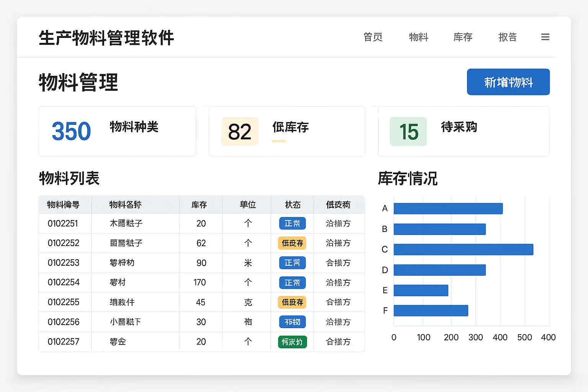Image resolution: width=588 pixels, height=392 pixels.
Task: Click bar E in the inventory chart
Action: pyautogui.click(x=421, y=290)
